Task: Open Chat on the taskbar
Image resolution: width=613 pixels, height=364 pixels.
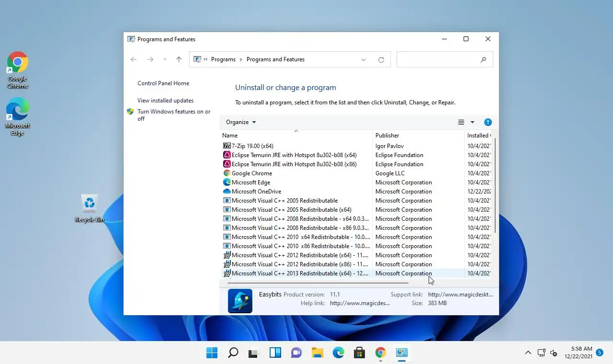Action: pyautogui.click(x=296, y=353)
